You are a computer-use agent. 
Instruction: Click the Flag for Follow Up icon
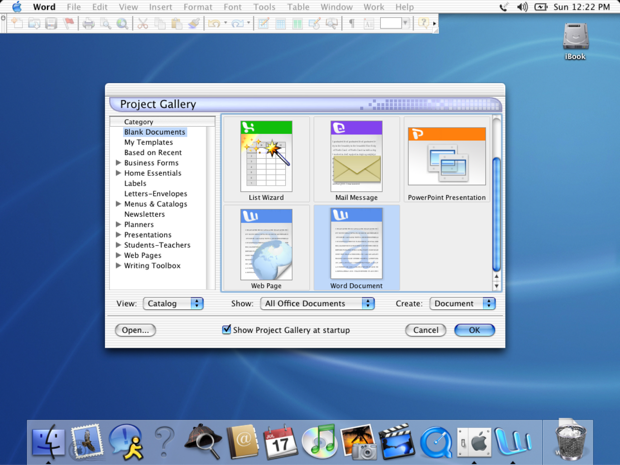(69, 24)
